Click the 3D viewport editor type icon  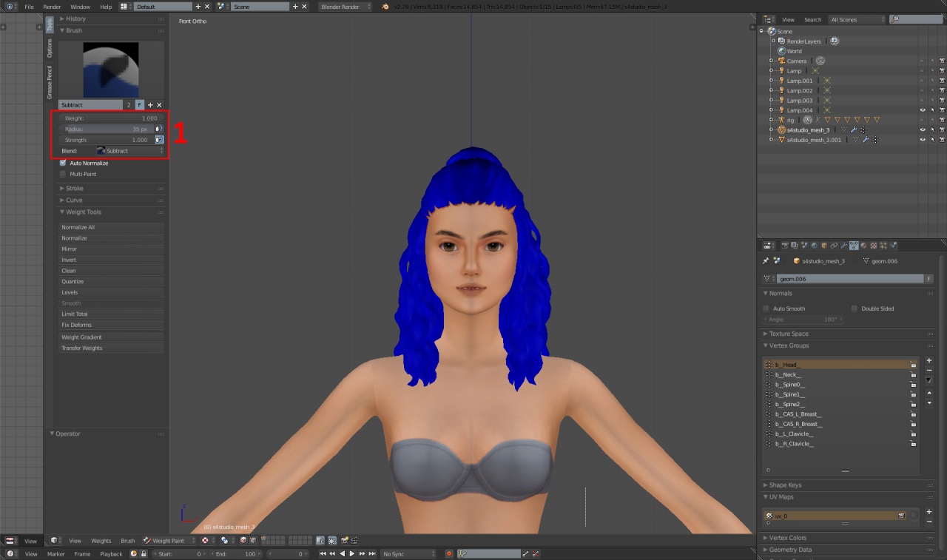click(55, 540)
